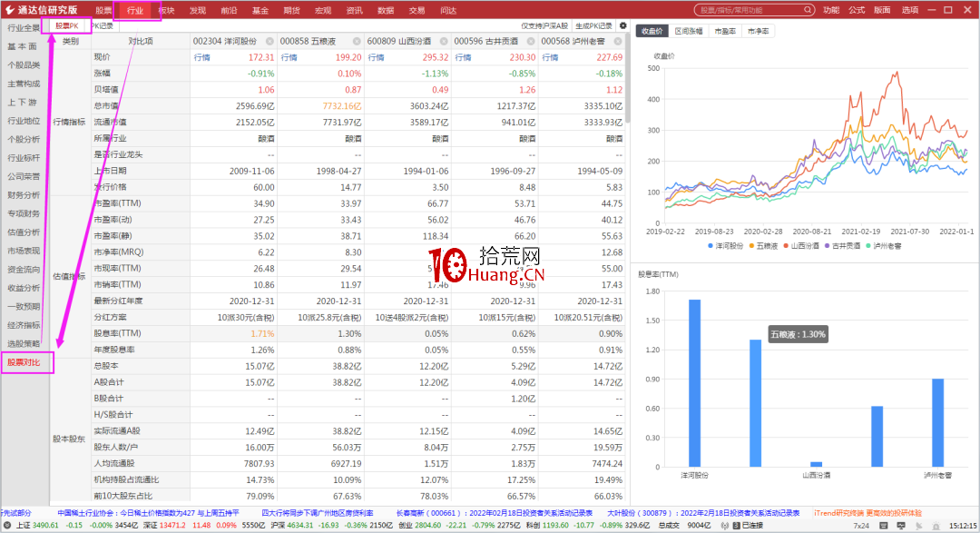Viewport: 980px width, 533px height.
Task: Click the message panel icon after 7x24
Action: click(x=883, y=526)
